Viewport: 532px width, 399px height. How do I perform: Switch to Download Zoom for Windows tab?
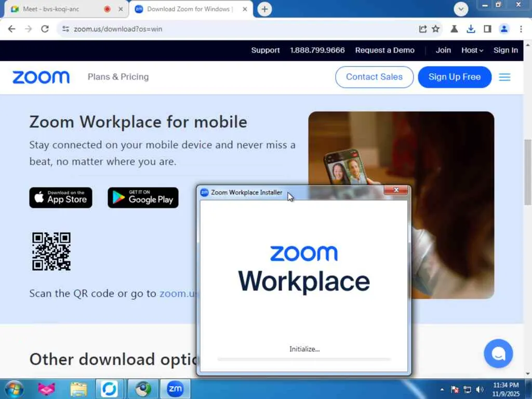pyautogui.click(x=190, y=9)
